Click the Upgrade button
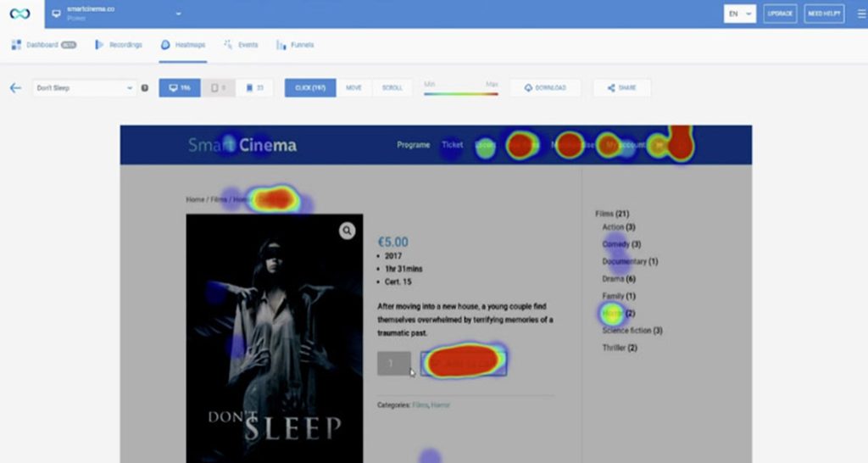The width and height of the screenshot is (868, 463). pos(780,14)
